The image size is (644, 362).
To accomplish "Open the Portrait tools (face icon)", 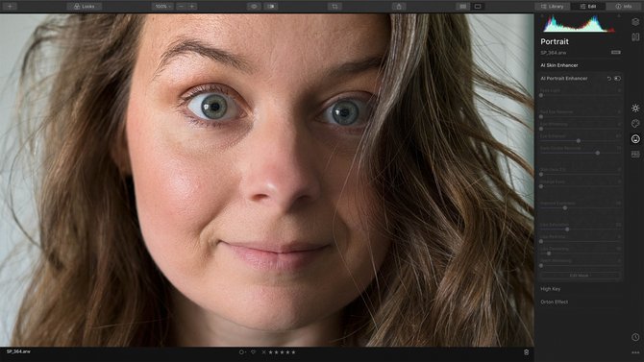I will point(635,138).
